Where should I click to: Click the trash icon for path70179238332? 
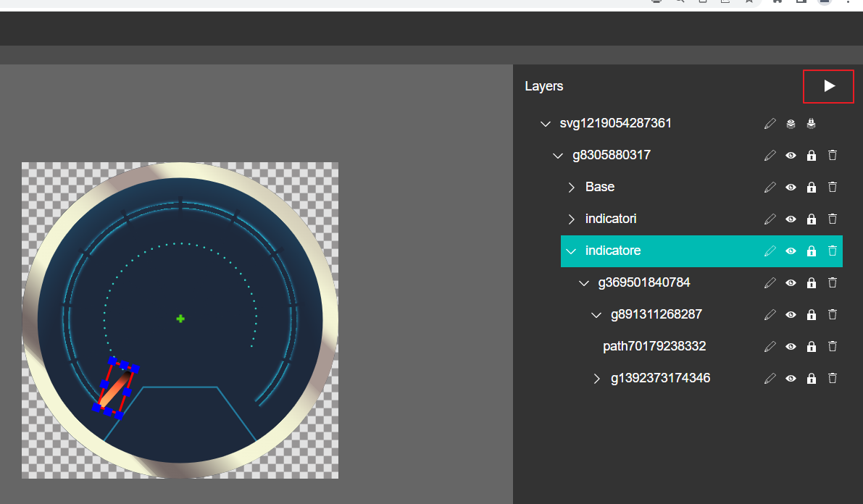click(x=833, y=346)
